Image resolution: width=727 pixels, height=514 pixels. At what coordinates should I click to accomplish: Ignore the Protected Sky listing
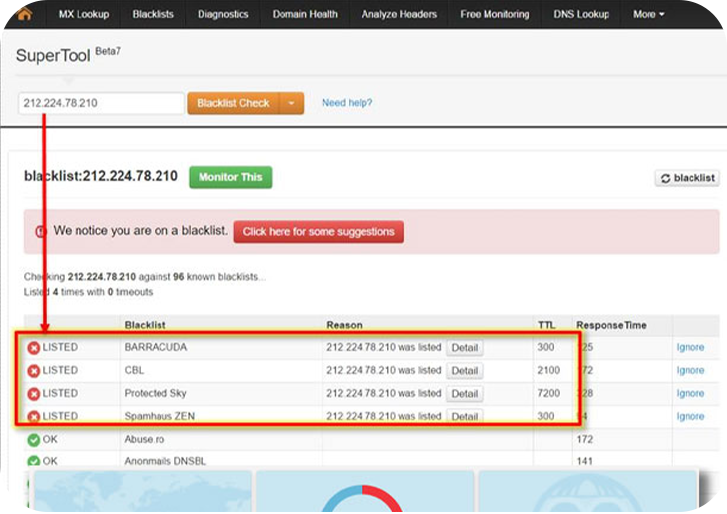pos(690,393)
